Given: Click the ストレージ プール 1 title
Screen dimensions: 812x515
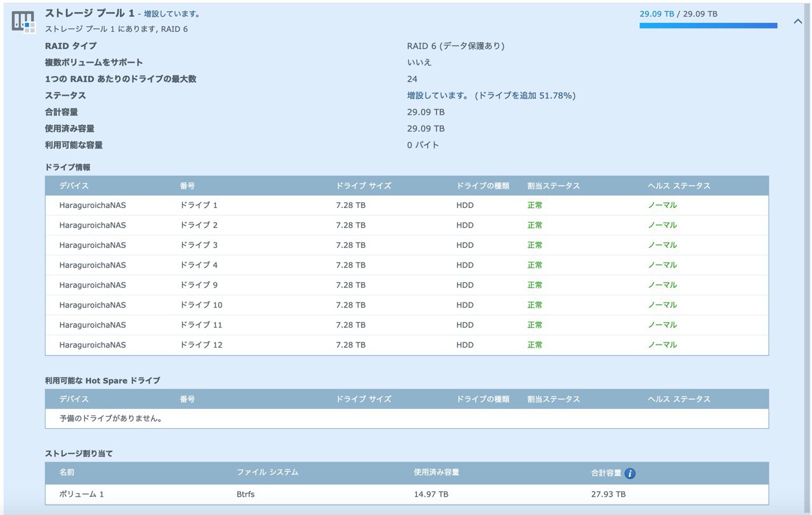Looking at the screenshot, I should 89,13.
